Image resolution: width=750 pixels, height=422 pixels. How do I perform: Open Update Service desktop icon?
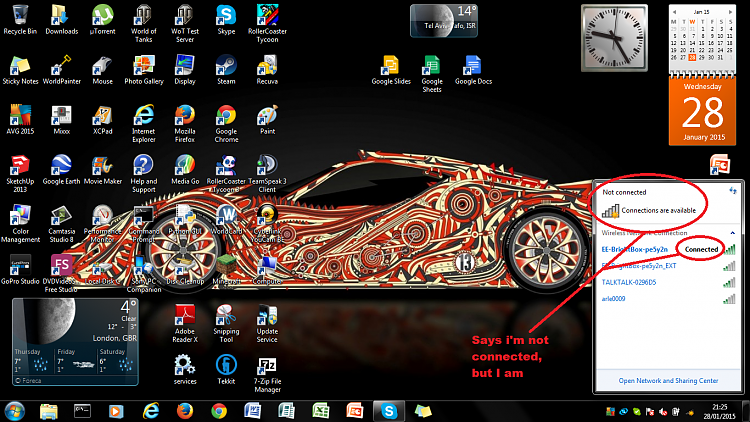267,323
